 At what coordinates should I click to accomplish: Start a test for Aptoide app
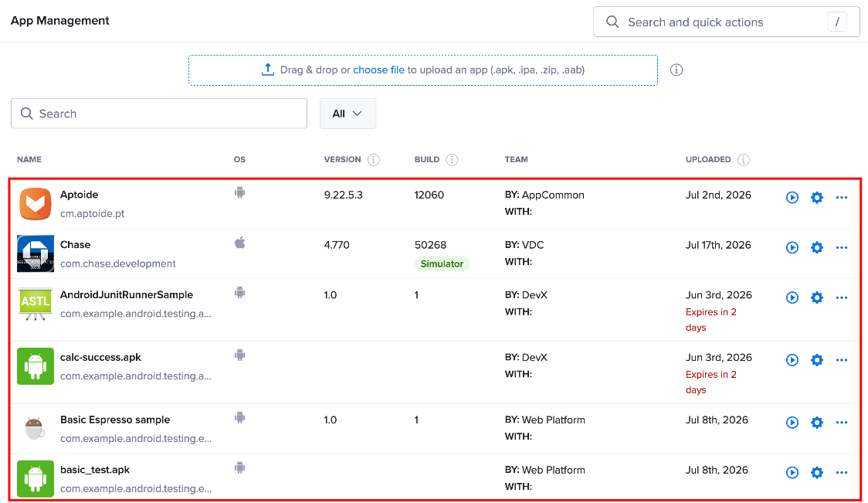[x=792, y=198]
